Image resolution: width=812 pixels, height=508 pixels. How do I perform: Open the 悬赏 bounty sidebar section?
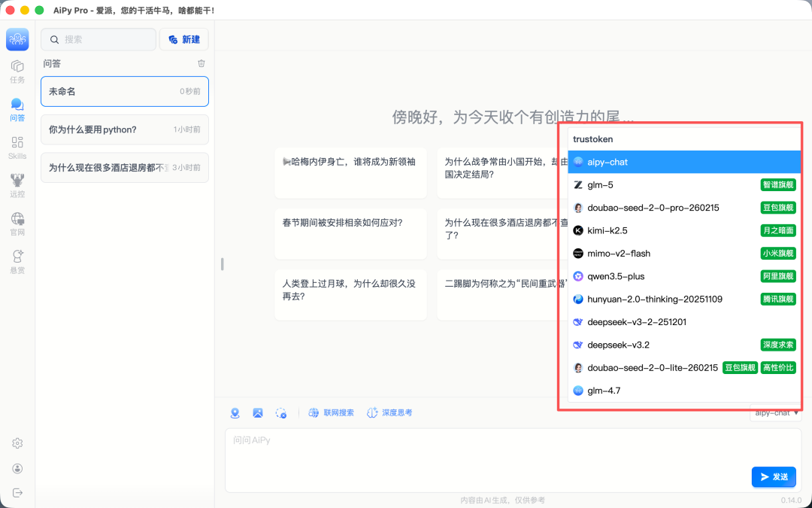point(17,262)
